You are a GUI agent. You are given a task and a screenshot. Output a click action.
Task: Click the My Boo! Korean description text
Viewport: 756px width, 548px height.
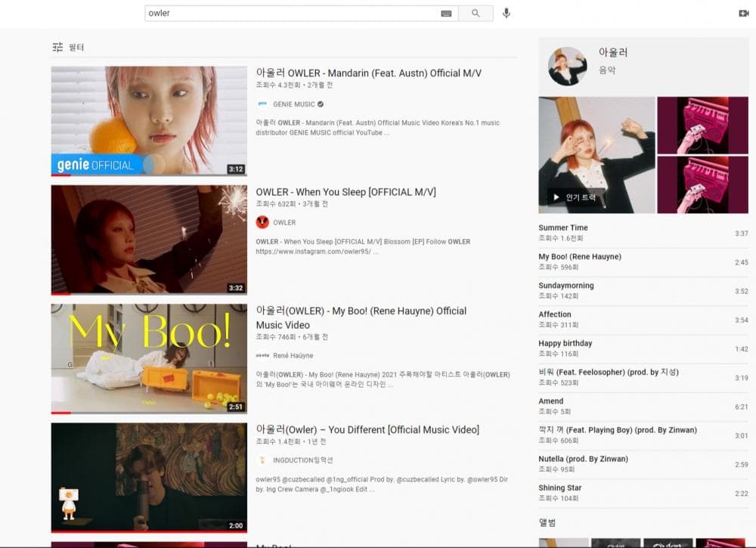click(383, 379)
